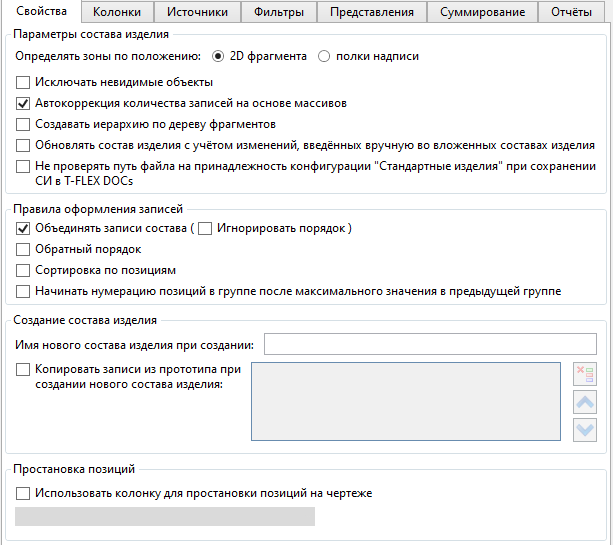This screenshot has width=613, height=545.
Task: Go to the Суммирование tab
Action: (482, 12)
